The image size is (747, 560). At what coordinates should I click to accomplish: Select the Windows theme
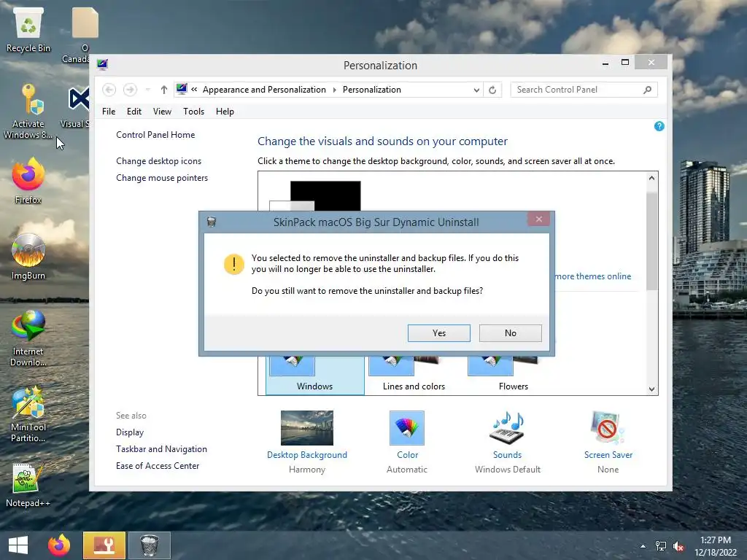click(x=315, y=376)
